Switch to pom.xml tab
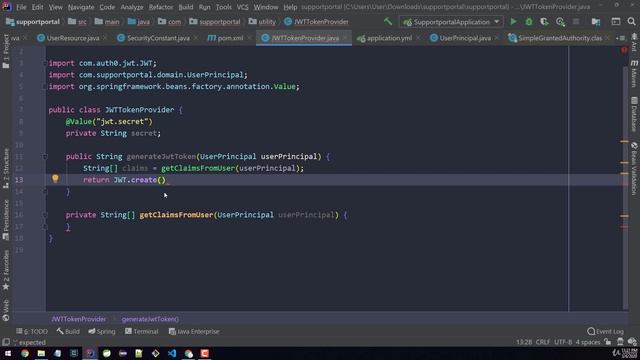The image size is (640, 360). (x=230, y=38)
